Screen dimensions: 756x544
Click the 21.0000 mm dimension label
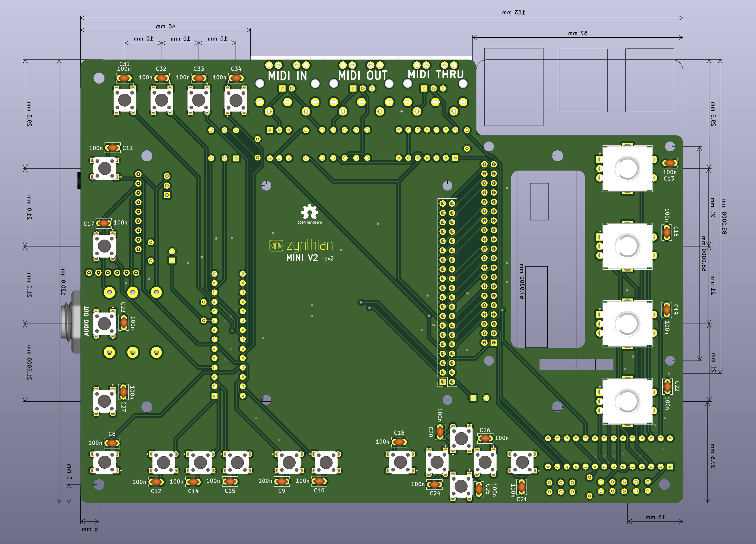click(29, 363)
